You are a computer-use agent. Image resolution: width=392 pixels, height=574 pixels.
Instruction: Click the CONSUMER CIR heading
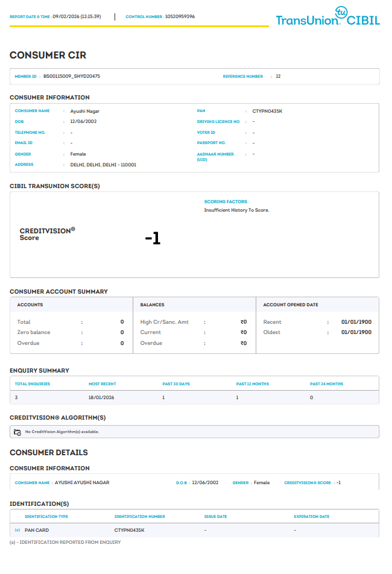pos(48,55)
